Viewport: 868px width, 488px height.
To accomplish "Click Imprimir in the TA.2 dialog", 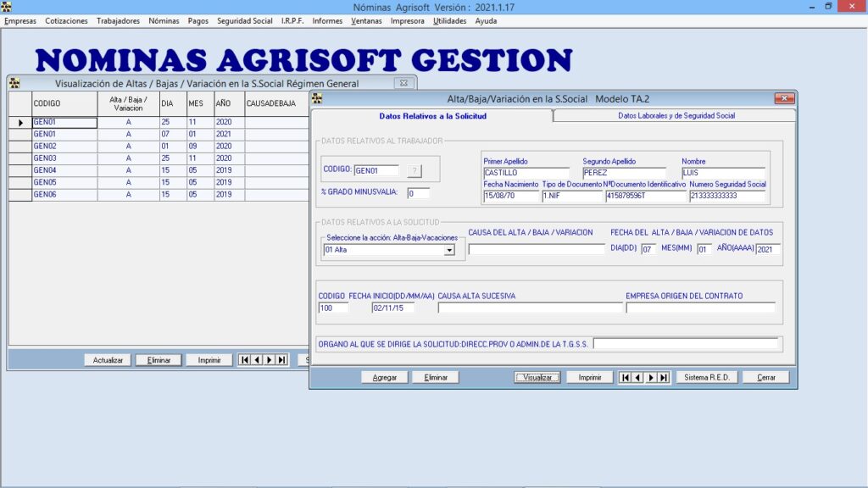I will (590, 377).
